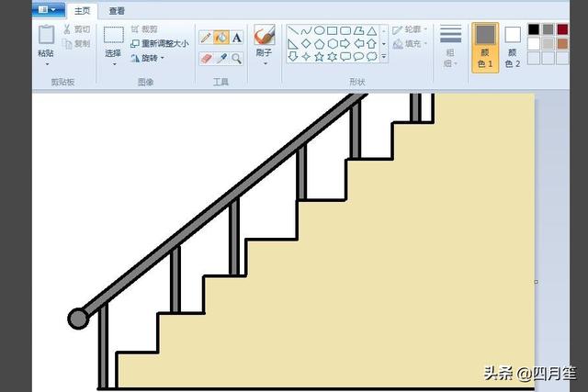Select the Text tool

pyautogui.click(x=237, y=38)
